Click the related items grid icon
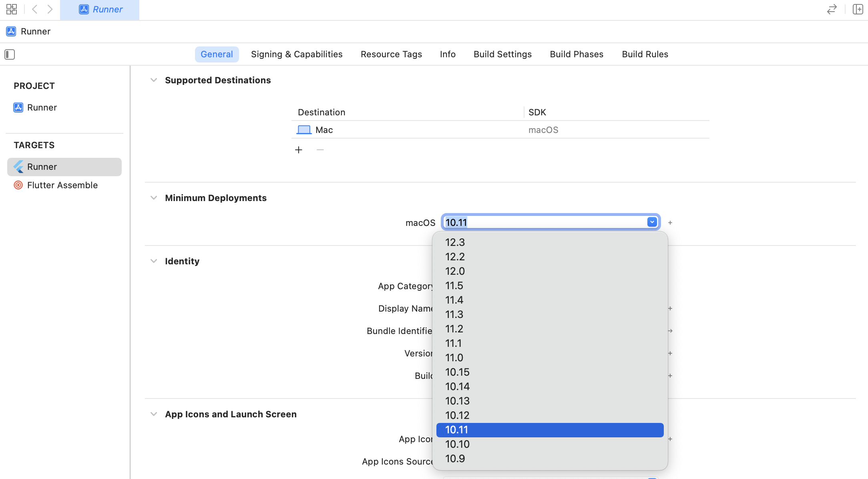 [x=12, y=9]
